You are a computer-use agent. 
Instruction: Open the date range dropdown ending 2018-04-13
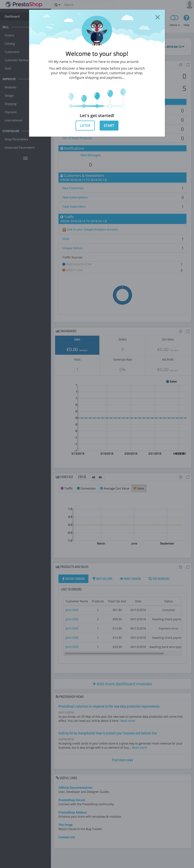click(175, 47)
